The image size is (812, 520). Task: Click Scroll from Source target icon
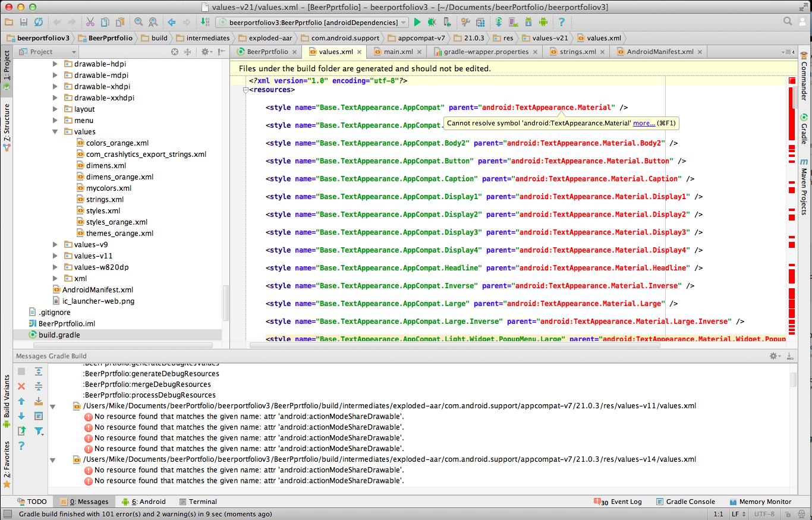(x=175, y=52)
